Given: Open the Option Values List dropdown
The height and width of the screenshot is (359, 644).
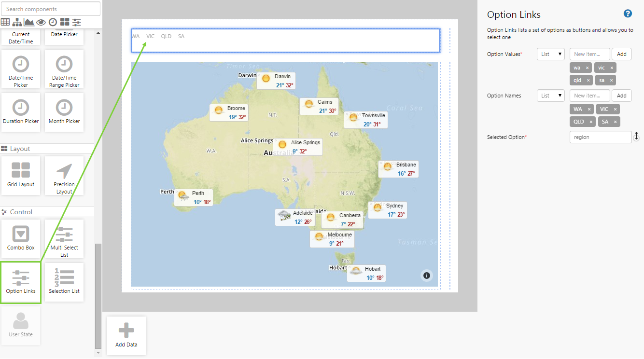Looking at the screenshot, I should [550, 54].
